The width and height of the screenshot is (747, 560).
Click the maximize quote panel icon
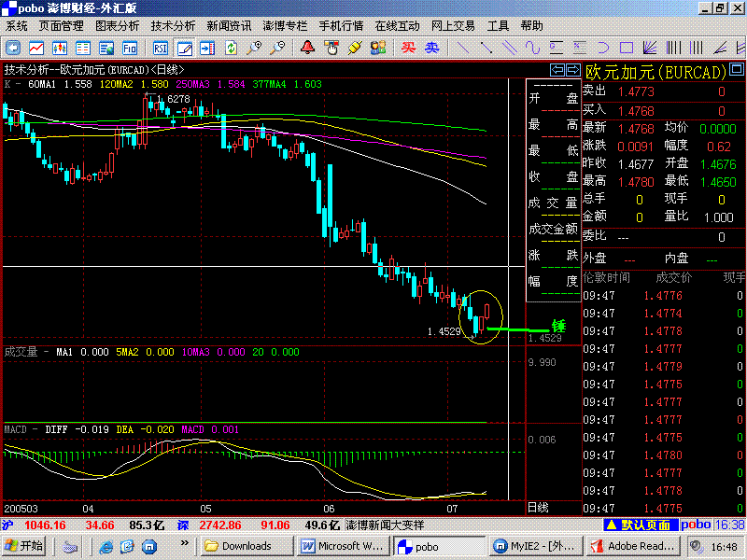pos(737,69)
